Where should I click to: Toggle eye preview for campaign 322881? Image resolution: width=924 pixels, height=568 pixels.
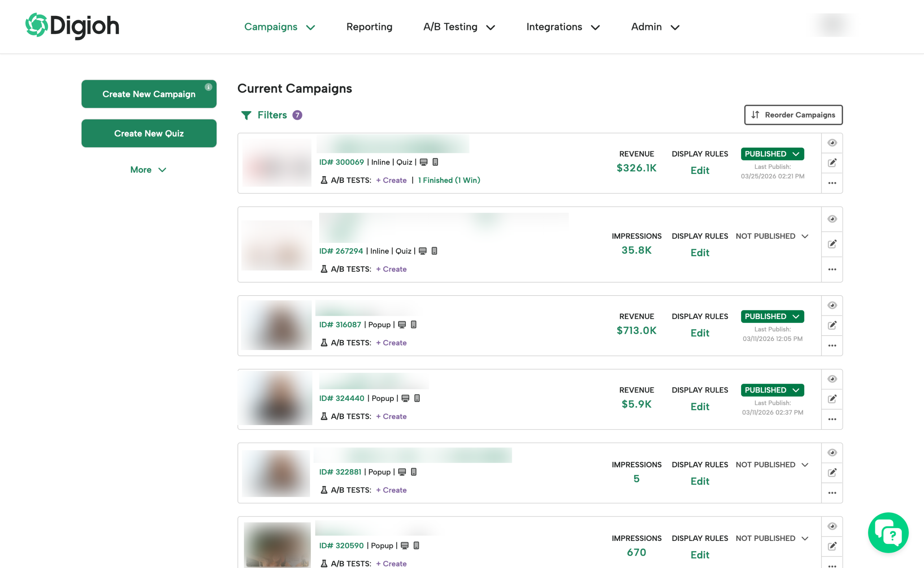pos(832,452)
